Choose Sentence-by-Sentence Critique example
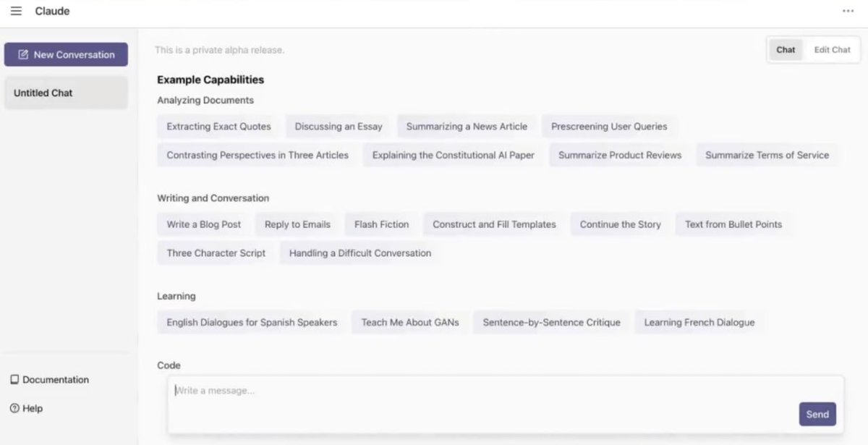 (551, 322)
